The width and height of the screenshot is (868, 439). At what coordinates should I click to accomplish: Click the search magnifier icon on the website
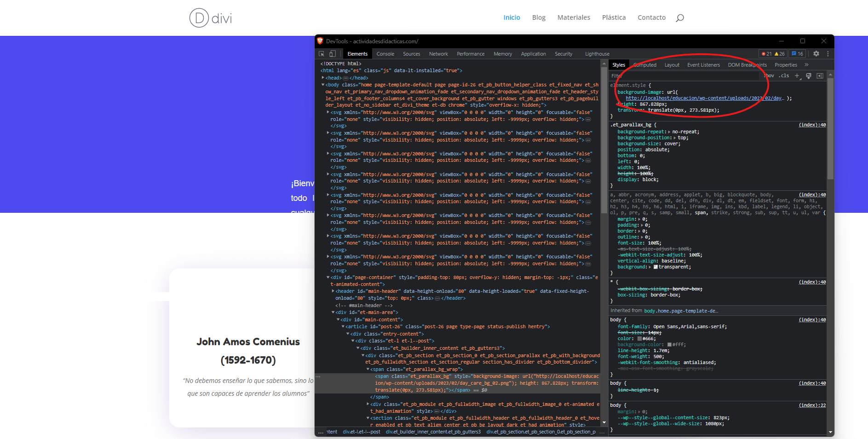[x=680, y=18]
